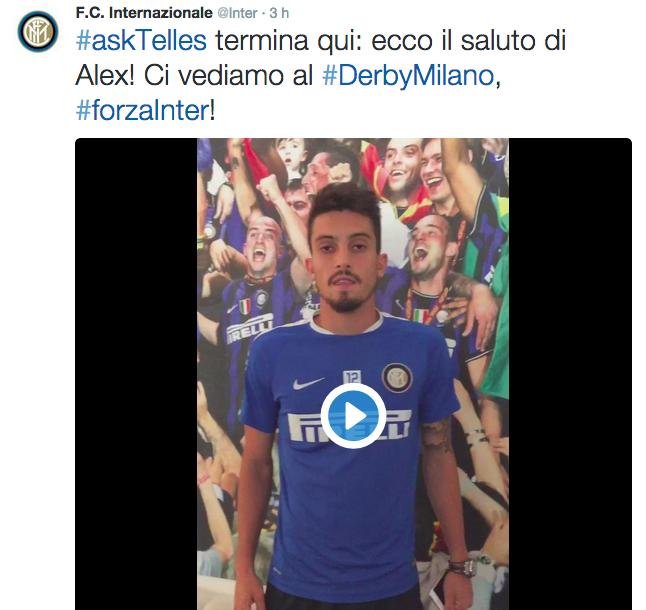This screenshot has width=646, height=610.
Task: Open the F.C. Internazionale profile name
Action: click(x=144, y=13)
